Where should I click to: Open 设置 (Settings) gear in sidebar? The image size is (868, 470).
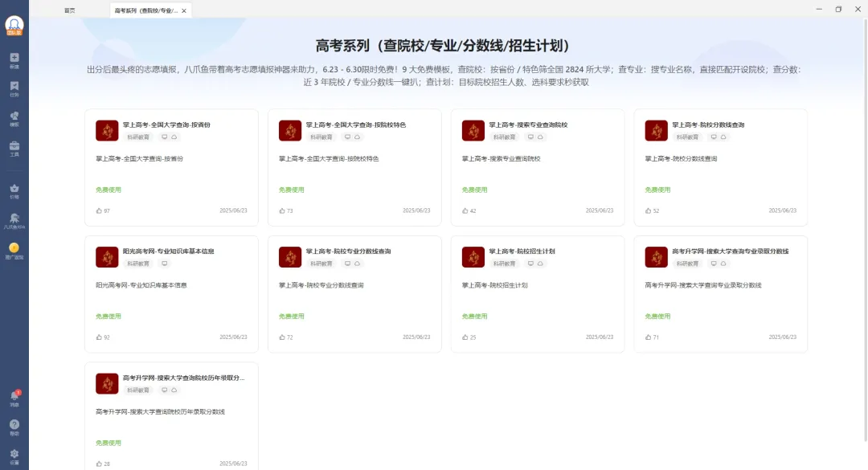14,455
